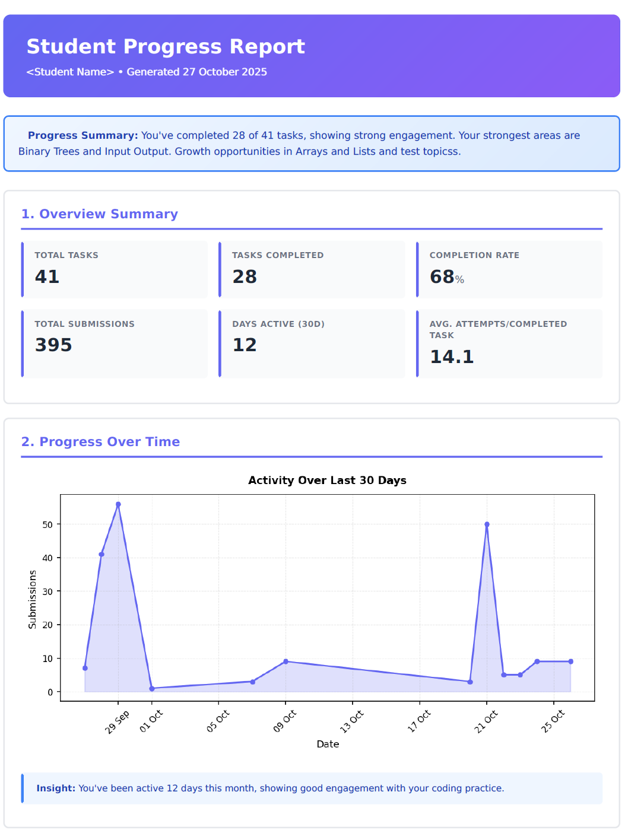This screenshot has height=840, width=628.
Task: Click the Total Tasks card showing 41
Action: [x=115, y=269]
